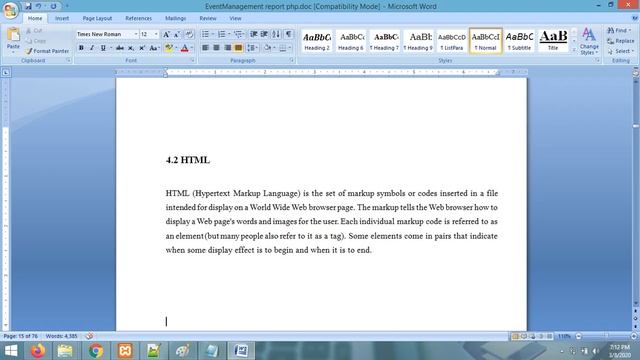Apply the Title style

point(553,41)
